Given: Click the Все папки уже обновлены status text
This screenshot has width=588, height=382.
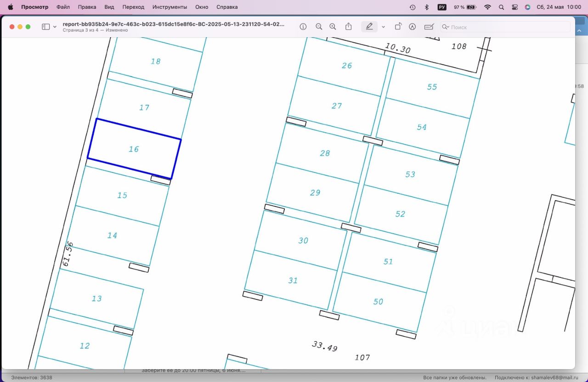Looking at the screenshot, I should 455,377.
